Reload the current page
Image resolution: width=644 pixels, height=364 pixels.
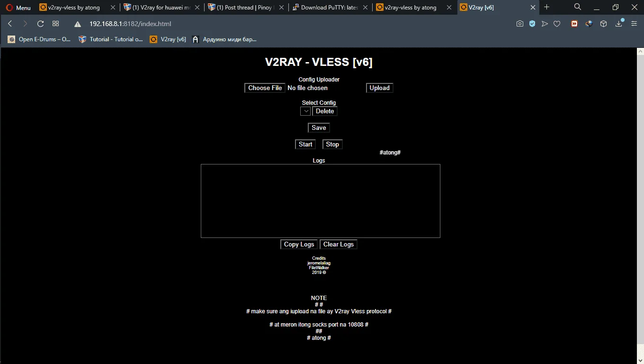click(40, 24)
